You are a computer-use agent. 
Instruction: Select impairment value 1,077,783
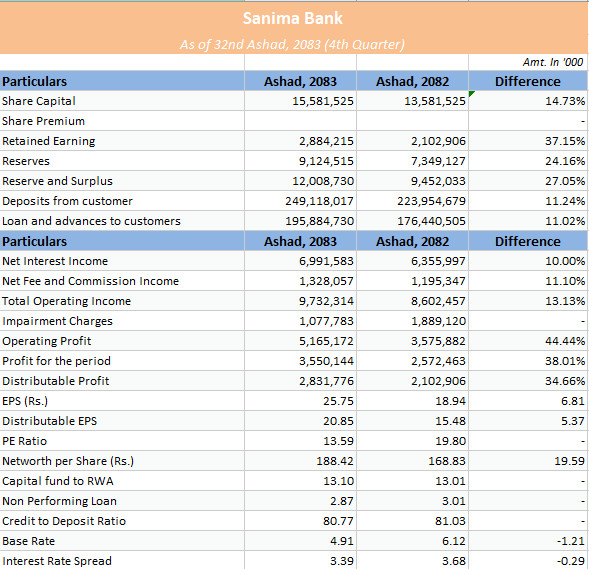(x=326, y=321)
